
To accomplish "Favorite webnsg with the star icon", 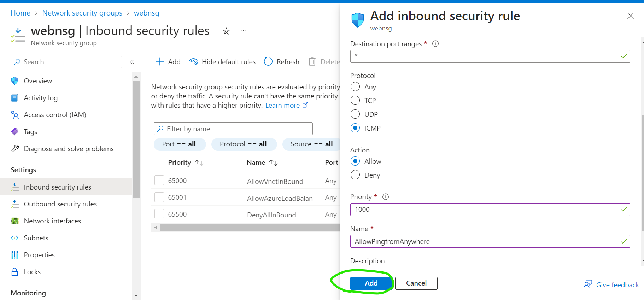I will (x=226, y=31).
